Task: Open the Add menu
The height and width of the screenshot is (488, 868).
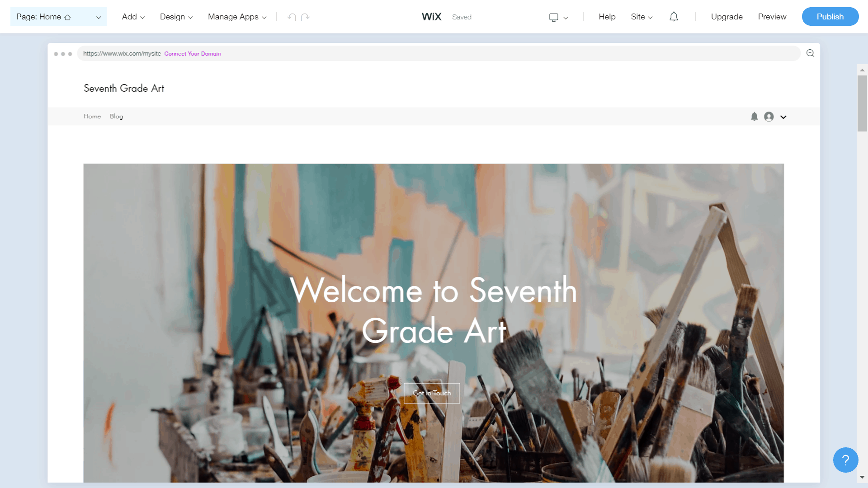Action: tap(133, 17)
